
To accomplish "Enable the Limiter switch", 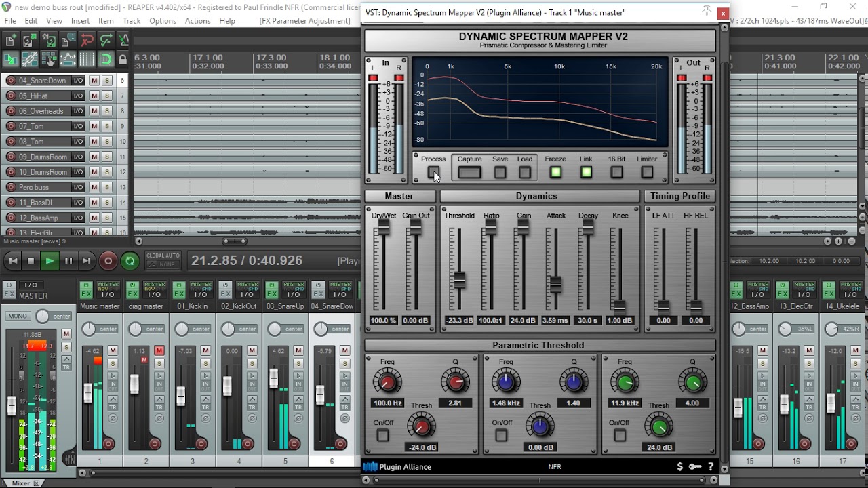I will 647,172.
